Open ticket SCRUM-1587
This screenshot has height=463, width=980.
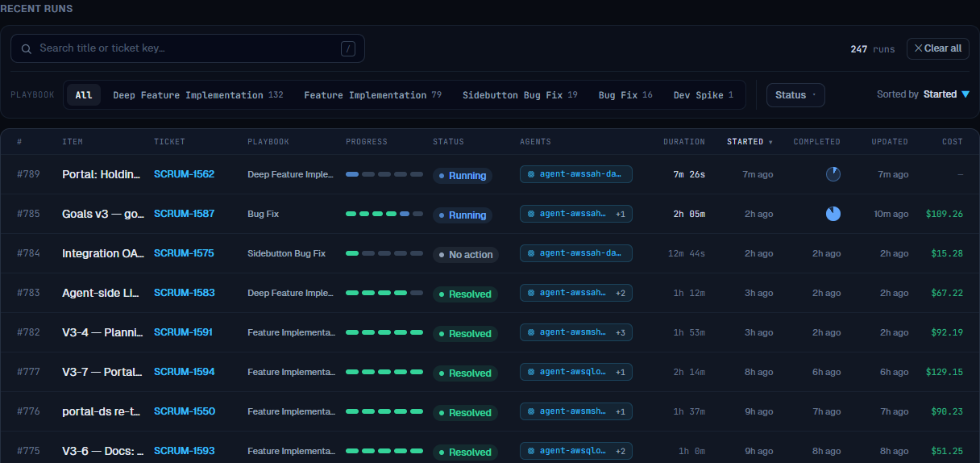(184, 214)
